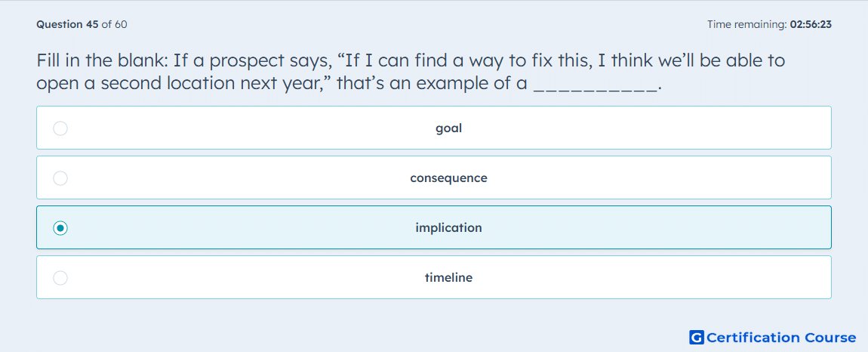Click the Time remaining label
The image size is (868, 352).
tap(747, 24)
